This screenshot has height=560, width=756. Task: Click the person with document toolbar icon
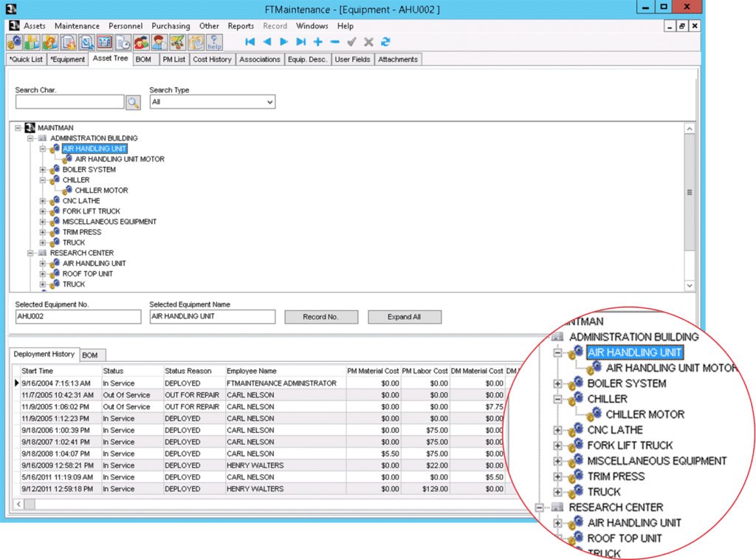(x=159, y=42)
